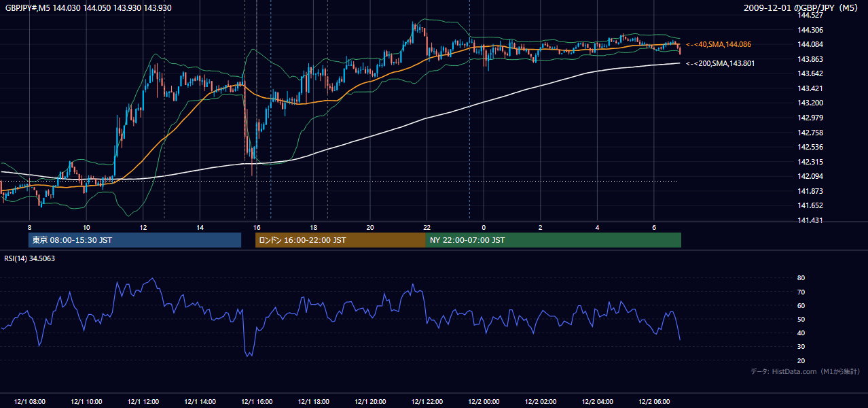This screenshot has width=868, height=408.
Task: Click bottom time label 12/1 22:00
Action: (427, 402)
